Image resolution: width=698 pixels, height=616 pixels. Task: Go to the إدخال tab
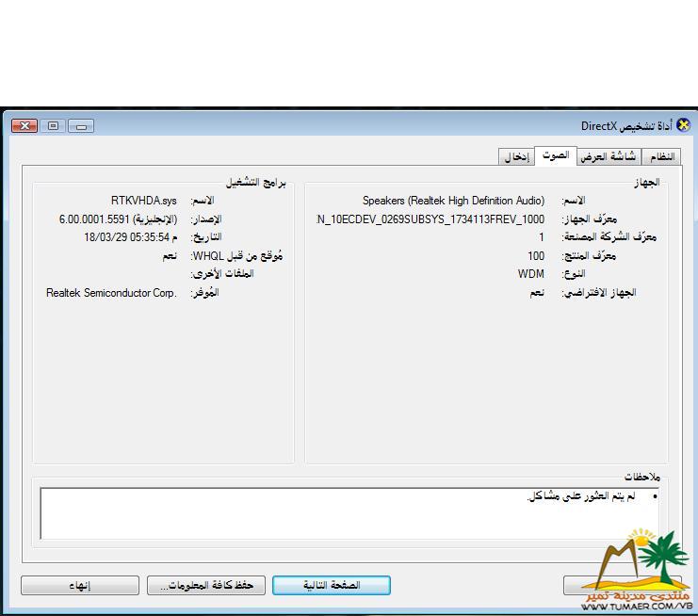[x=515, y=157]
